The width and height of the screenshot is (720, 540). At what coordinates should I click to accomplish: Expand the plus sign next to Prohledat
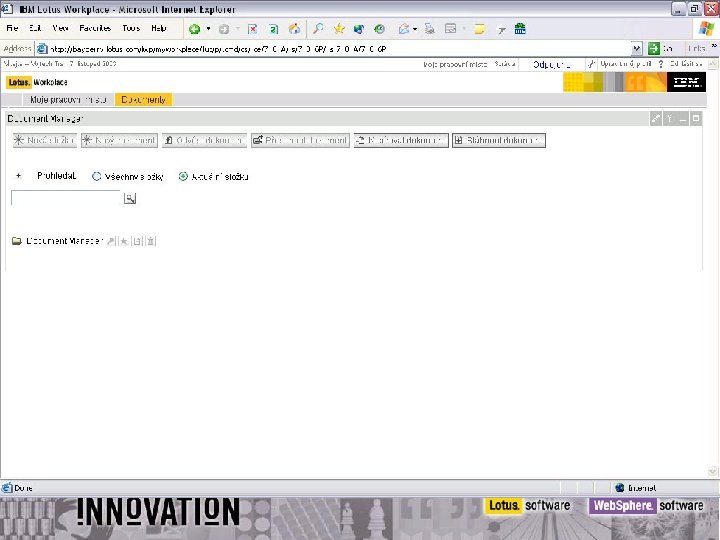point(18,176)
